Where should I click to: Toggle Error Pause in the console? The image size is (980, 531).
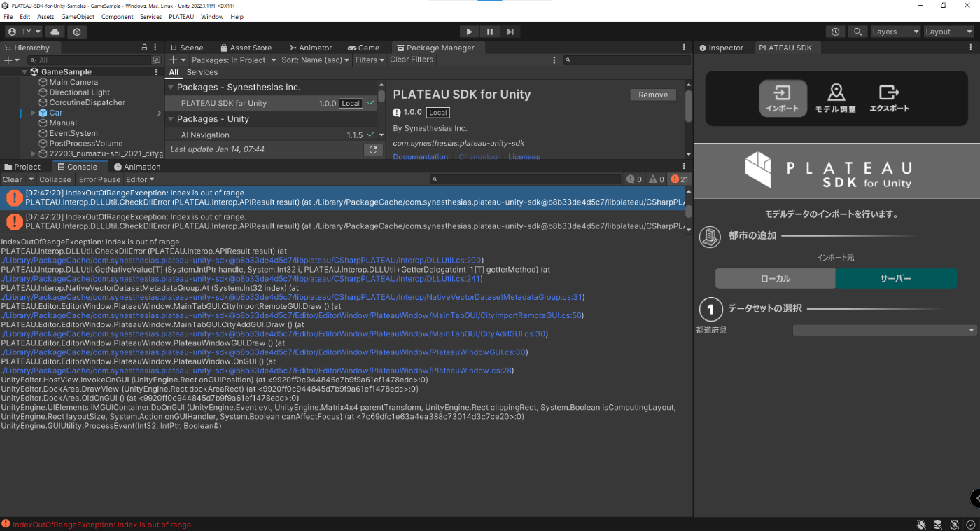click(99, 179)
